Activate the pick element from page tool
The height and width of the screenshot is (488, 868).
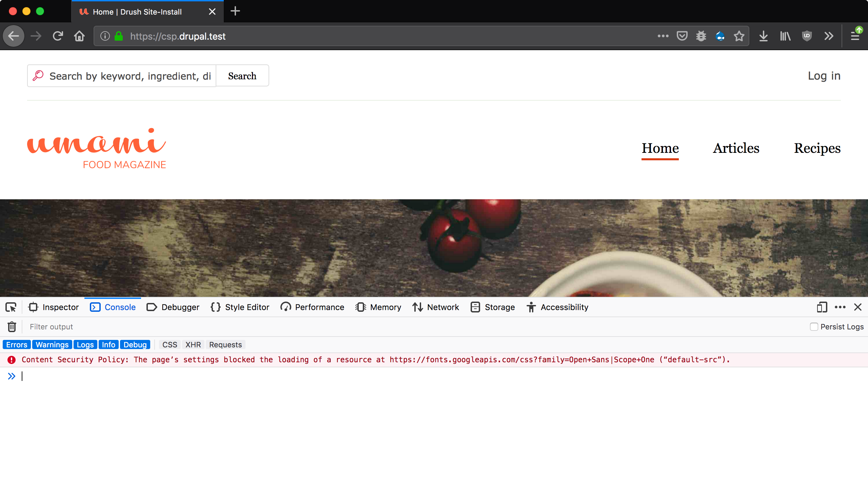click(x=11, y=307)
